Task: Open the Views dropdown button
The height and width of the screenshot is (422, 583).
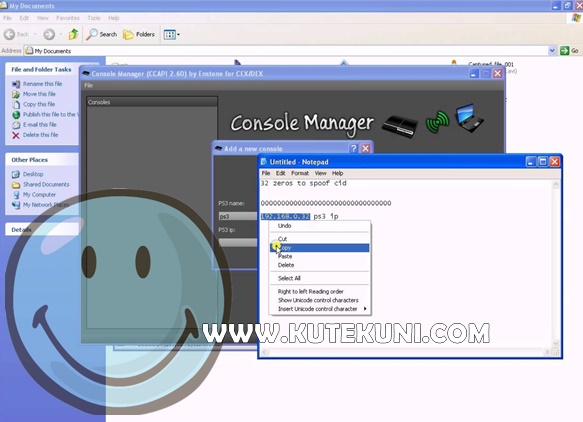Action: pyautogui.click(x=171, y=35)
